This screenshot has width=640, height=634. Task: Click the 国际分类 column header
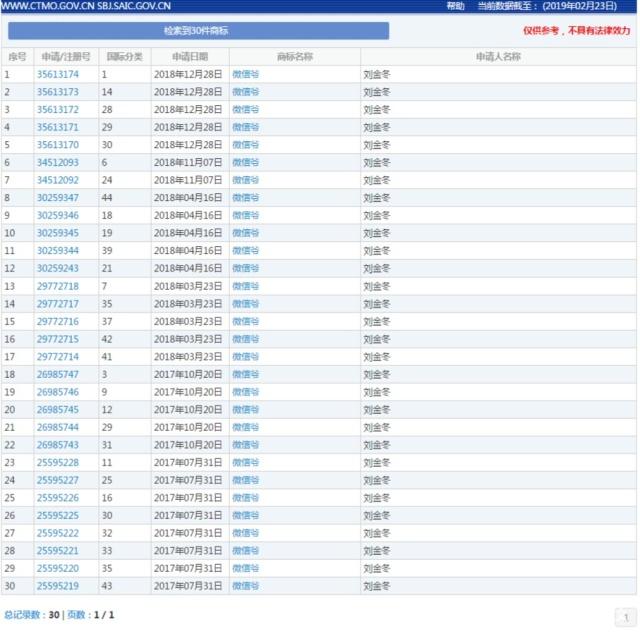124,57
